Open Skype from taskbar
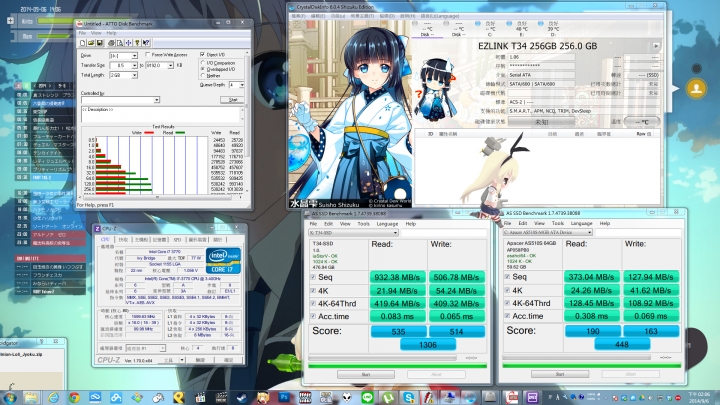 (409, 397)
